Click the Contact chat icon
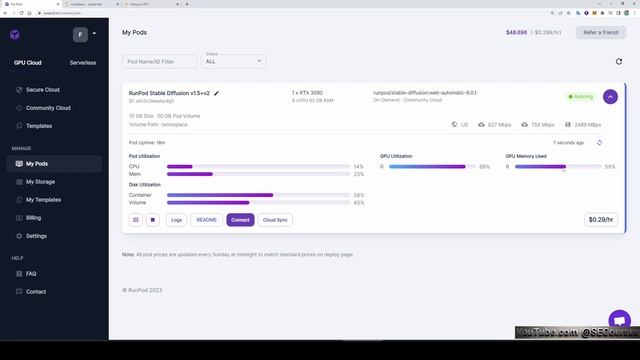640x360 pixels. coord(19,292)
